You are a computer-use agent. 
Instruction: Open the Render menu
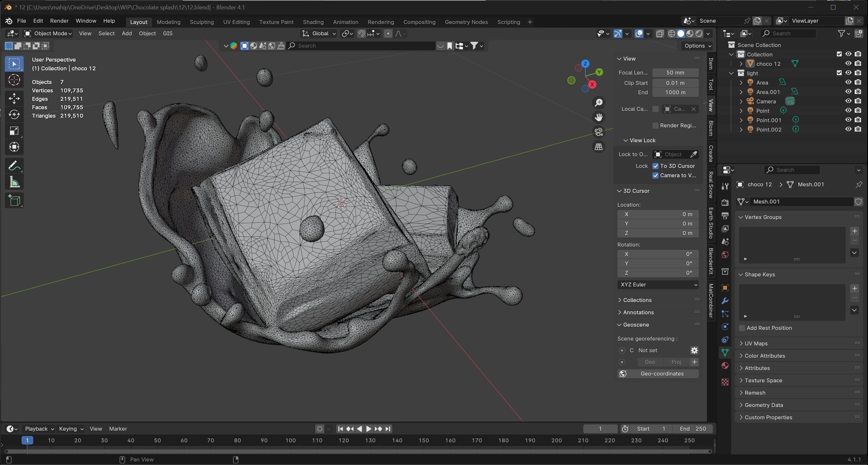pyautogui.click(x=59, y=21)
